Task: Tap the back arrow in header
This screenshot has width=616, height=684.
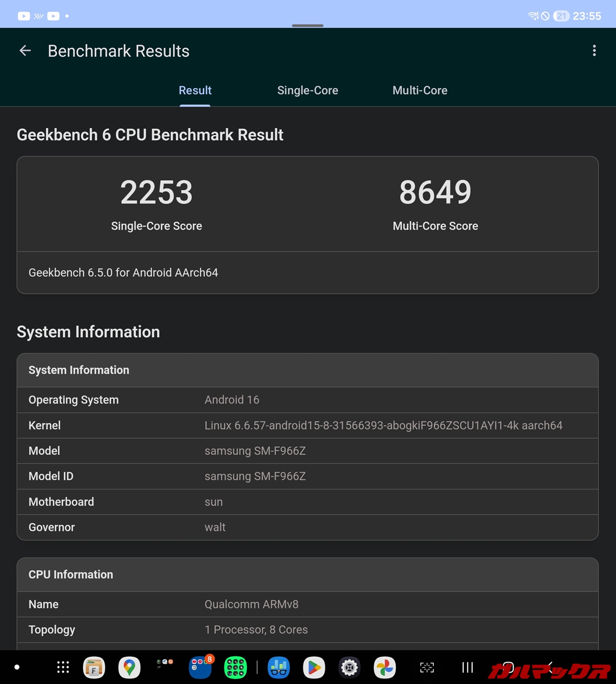Action: pyautogui.click(x=25, y=51)
